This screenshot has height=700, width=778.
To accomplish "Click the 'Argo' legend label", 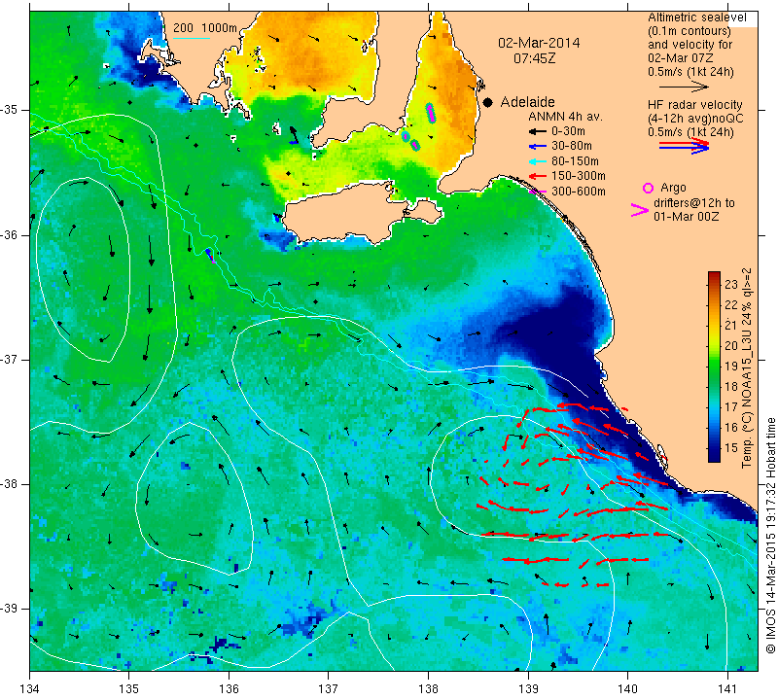I will pyautogui.click(x=673, y=188).
